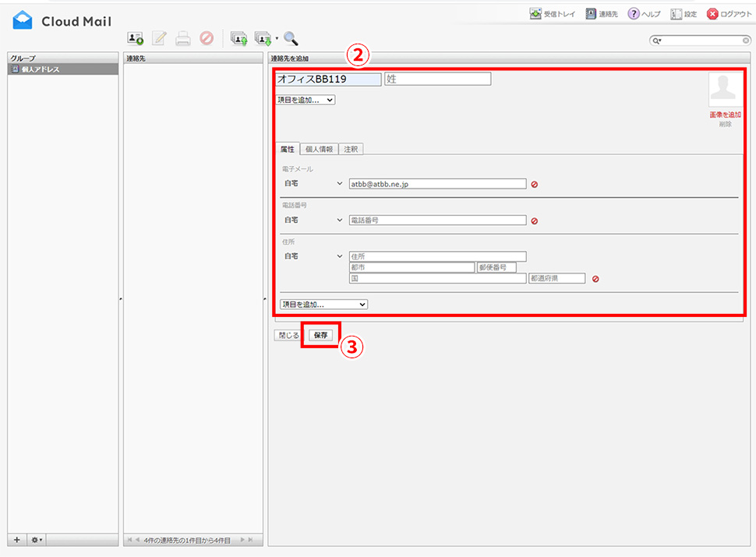
Task: Click the 電話番号 phone number input field
Action: pyautogui.click(x=437, y=220)
